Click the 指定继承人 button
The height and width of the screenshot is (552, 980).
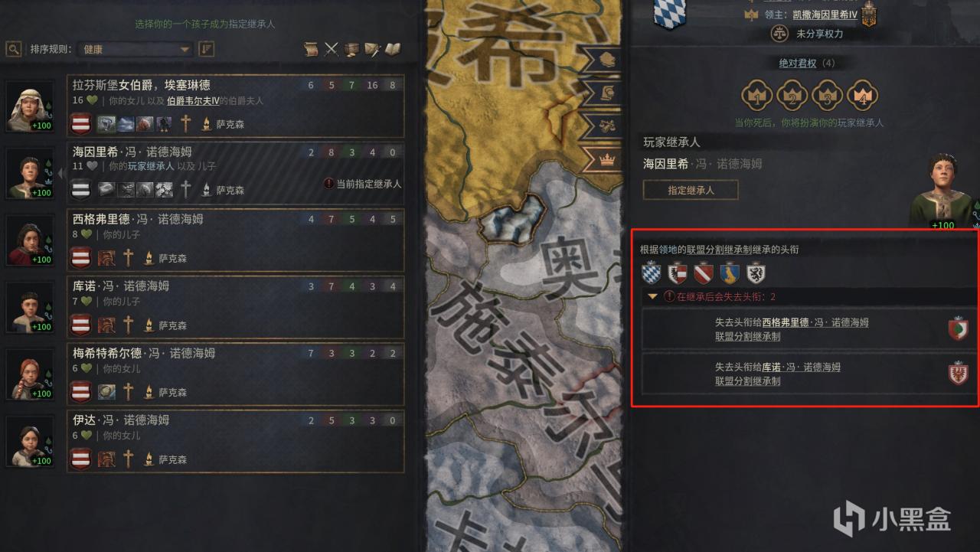point(691,190)
